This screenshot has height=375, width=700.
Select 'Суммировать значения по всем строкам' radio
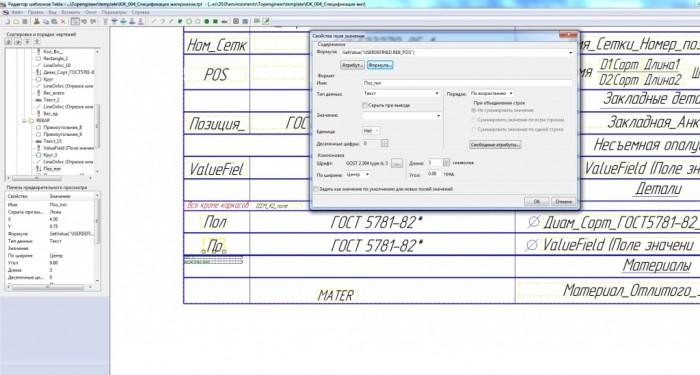pos(474,120)
